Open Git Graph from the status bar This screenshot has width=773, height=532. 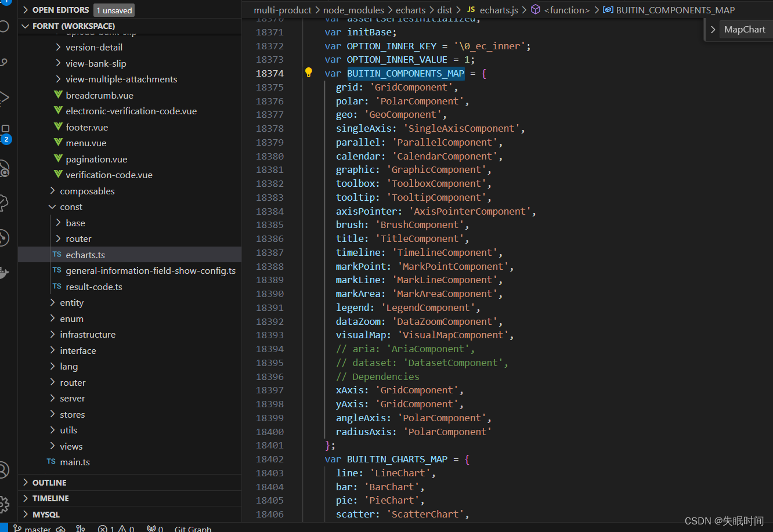[x=193, y=529]
